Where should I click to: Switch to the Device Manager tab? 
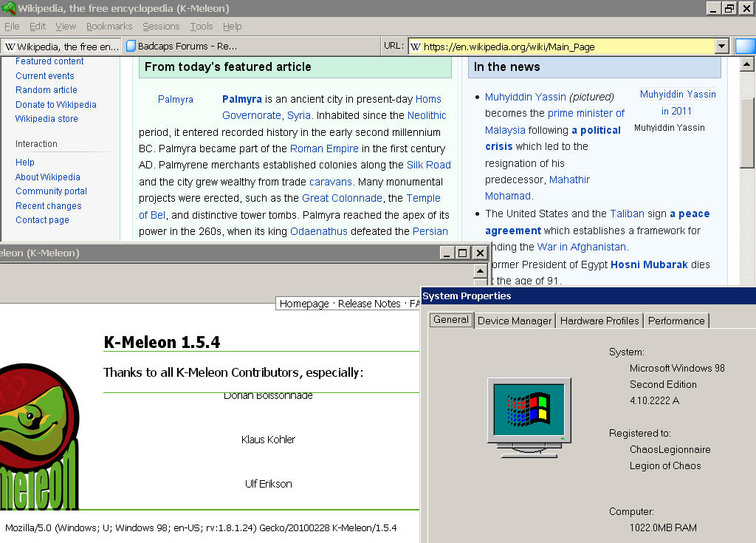(x=515, y=321)
